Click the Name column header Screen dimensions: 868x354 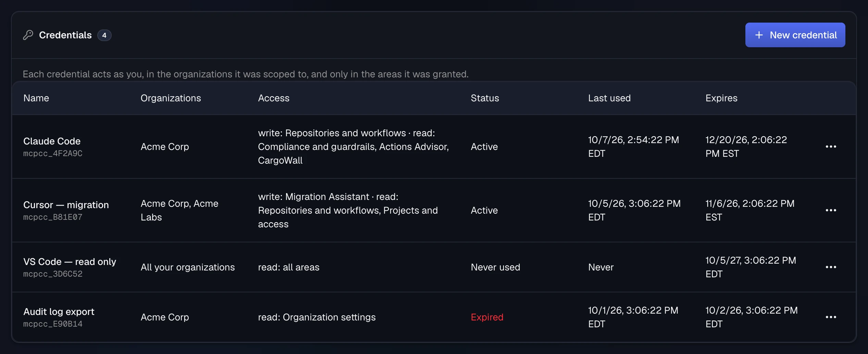(x=36, y=98)
